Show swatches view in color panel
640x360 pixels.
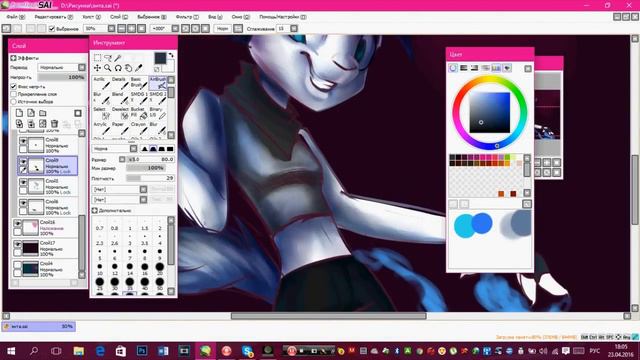point(496,68)
